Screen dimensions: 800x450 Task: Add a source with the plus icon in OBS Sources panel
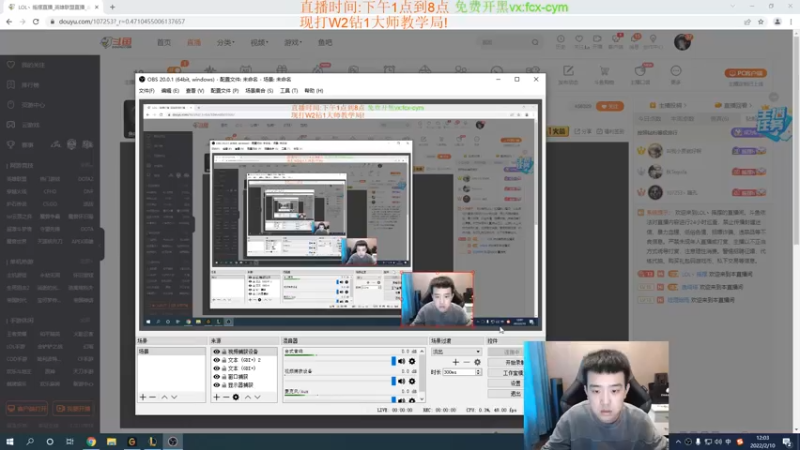(216, 397)
